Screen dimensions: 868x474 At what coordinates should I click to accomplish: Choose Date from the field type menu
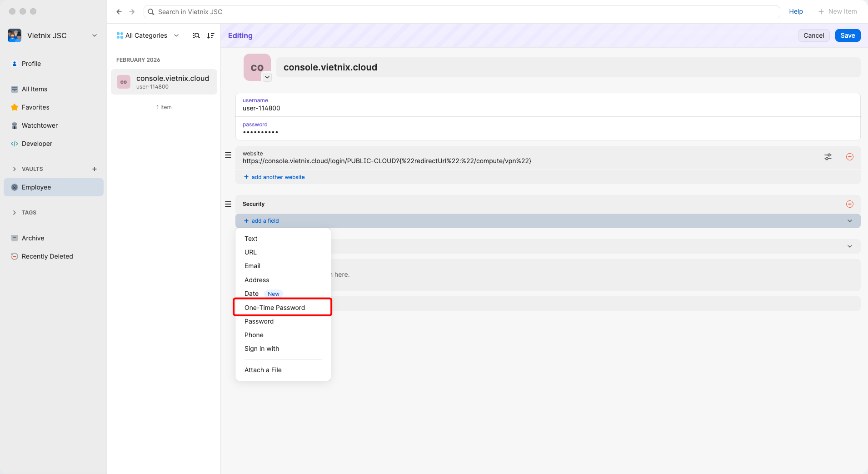(251, 294)
